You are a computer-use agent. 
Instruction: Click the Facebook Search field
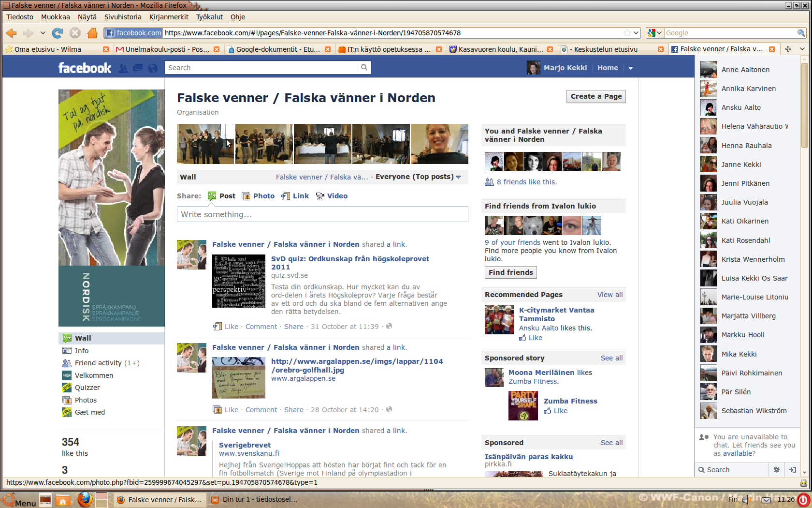[261, 68]
